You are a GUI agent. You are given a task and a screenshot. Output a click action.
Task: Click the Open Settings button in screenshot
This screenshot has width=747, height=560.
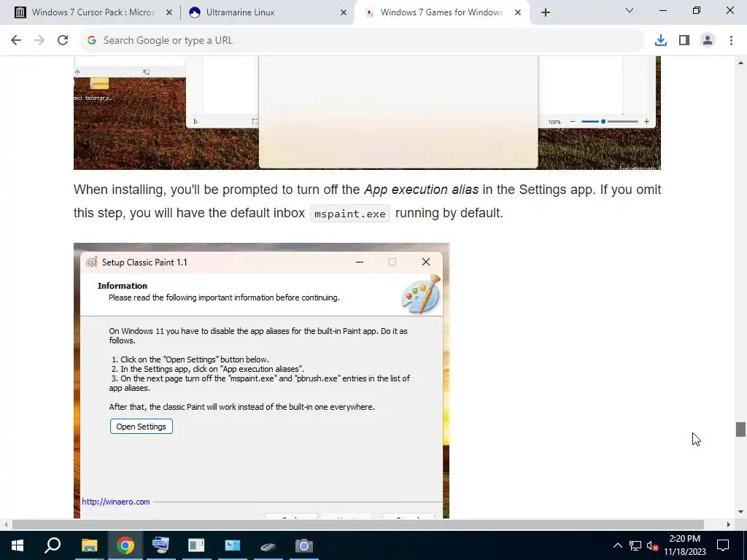tap(141, 426)
